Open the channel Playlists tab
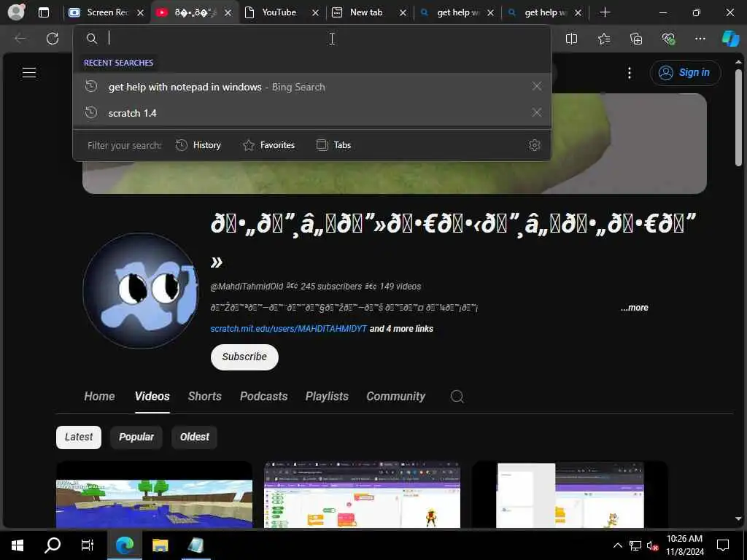747x560 pixels. pos(327,396)
